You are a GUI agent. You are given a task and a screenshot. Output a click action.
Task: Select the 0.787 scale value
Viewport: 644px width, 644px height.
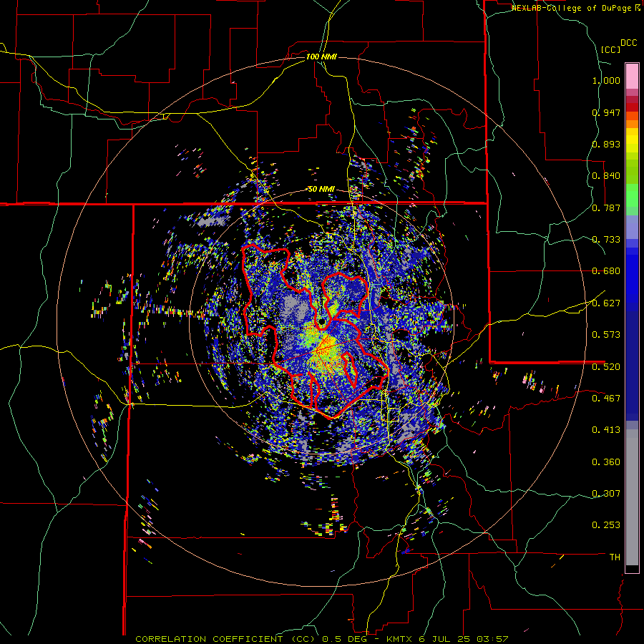[606, 208]
